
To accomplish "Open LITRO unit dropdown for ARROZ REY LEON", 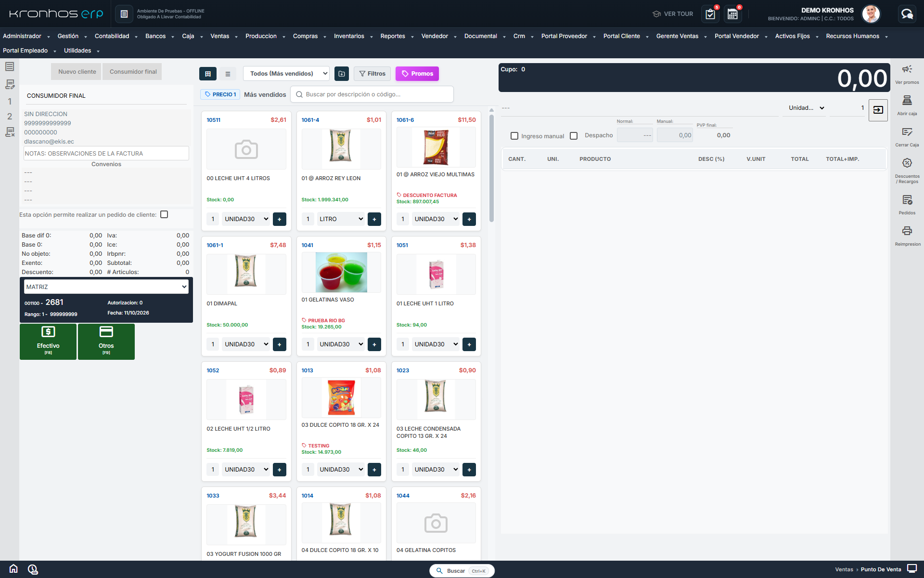I will [341, 219].
